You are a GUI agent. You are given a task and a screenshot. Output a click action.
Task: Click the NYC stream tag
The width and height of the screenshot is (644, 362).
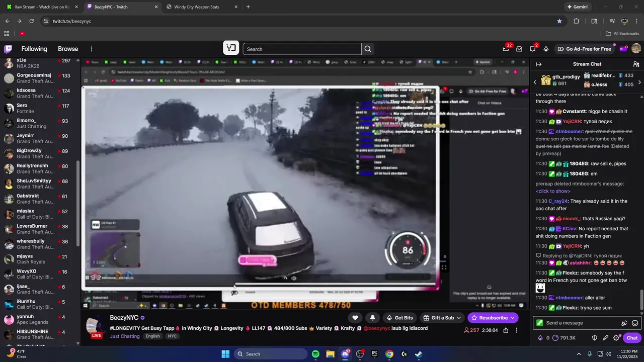coord(172,336)
